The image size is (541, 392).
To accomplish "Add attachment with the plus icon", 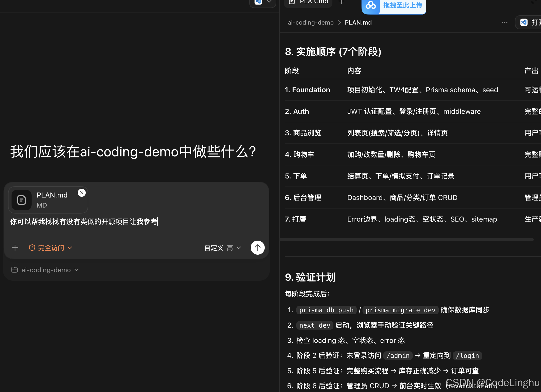I will click(15, 248).
